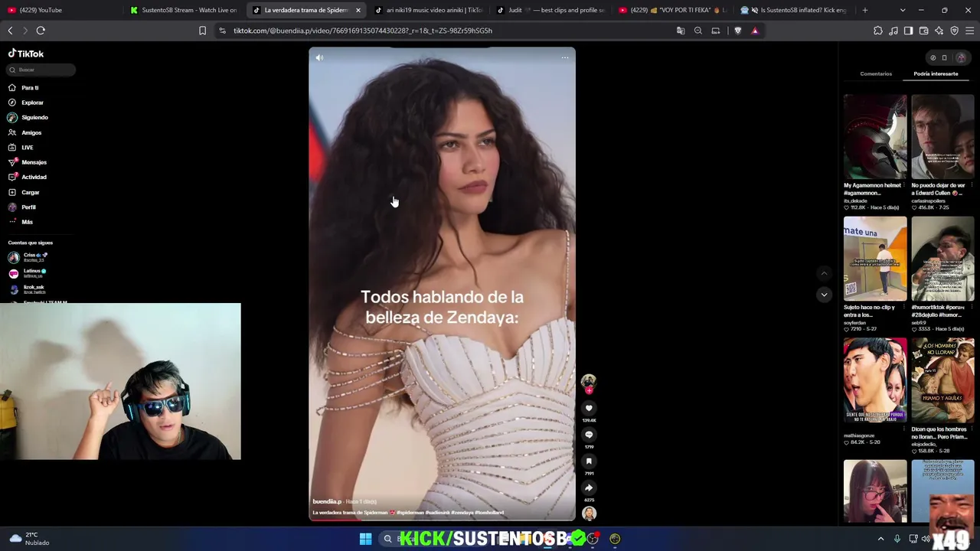This screenshot has height=551, width=980.
Task: Save the video with the bookmark icon
Action: point(589,461)
